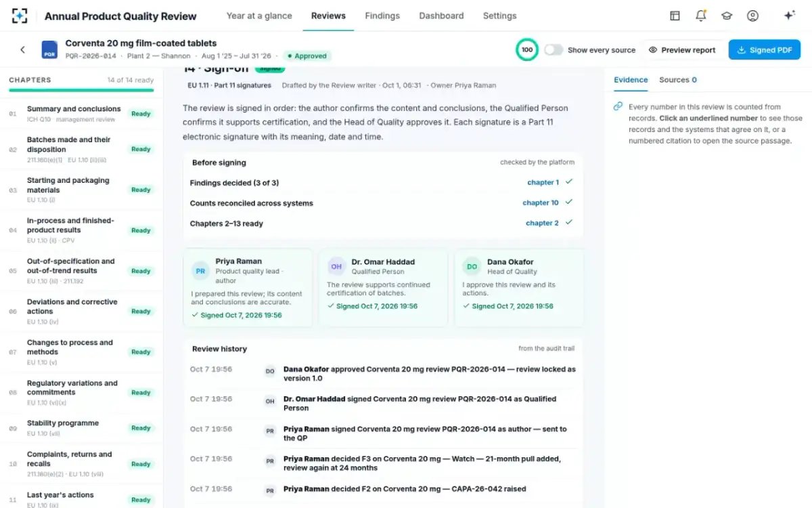Click 'Findings decided (3 of 3)' row

pyautogui.click(x=382, y=182)
